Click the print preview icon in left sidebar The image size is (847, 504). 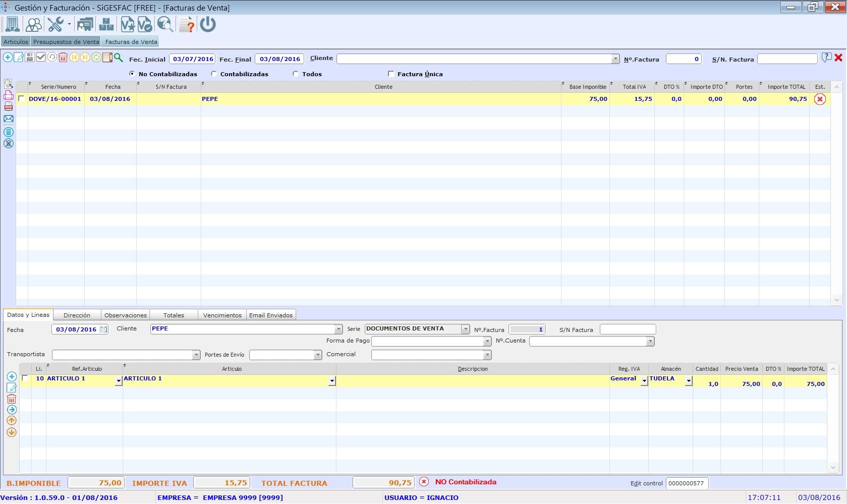(x=9, y=84)
